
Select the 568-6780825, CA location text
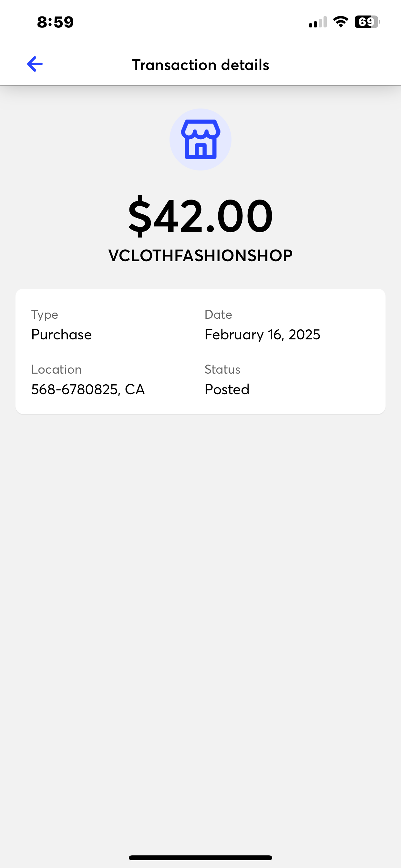point(88,389)
